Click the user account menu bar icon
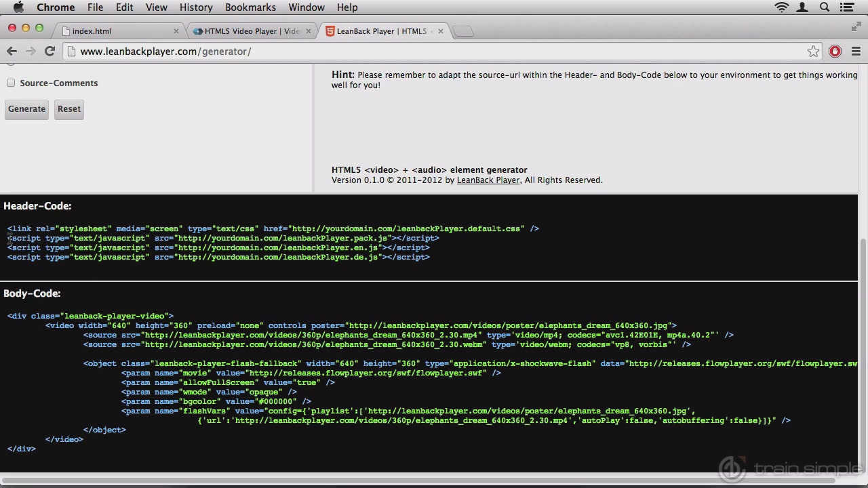 [803, 7]
